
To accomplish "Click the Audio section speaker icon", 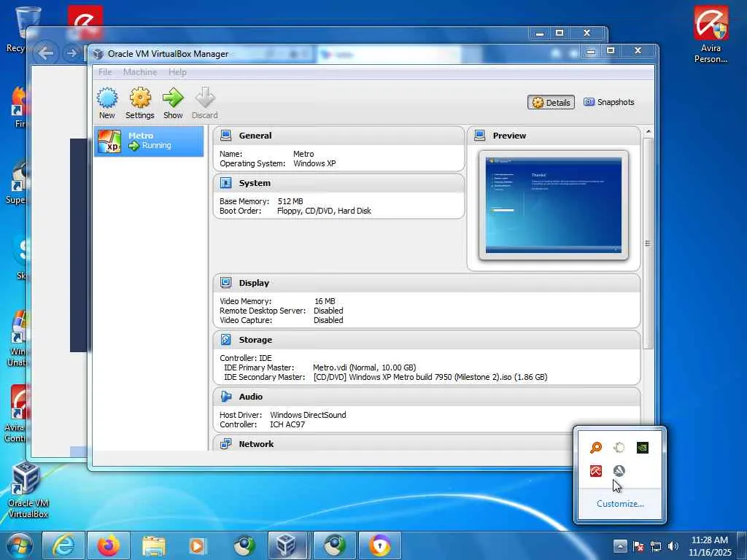I will (x=226, y=397).
